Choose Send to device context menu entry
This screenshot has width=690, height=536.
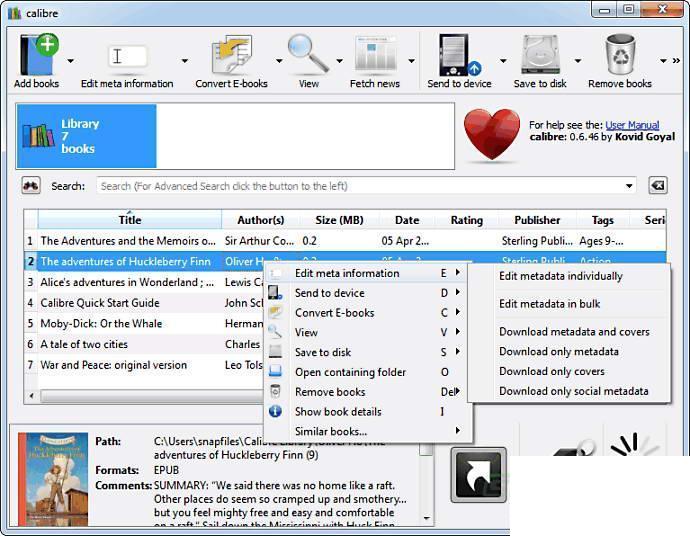[x=368, y=293]
